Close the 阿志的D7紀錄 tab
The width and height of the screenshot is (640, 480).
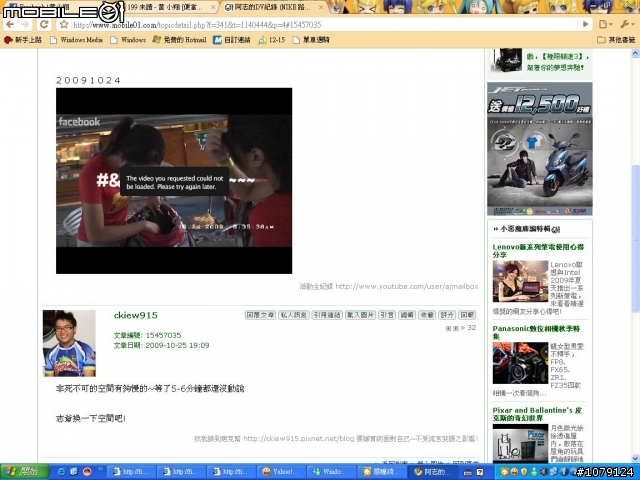coord(321,7)
